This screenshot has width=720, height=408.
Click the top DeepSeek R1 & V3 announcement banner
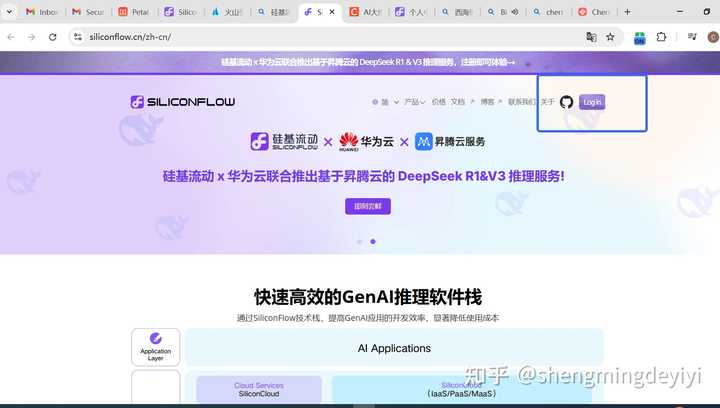[367, 62]
